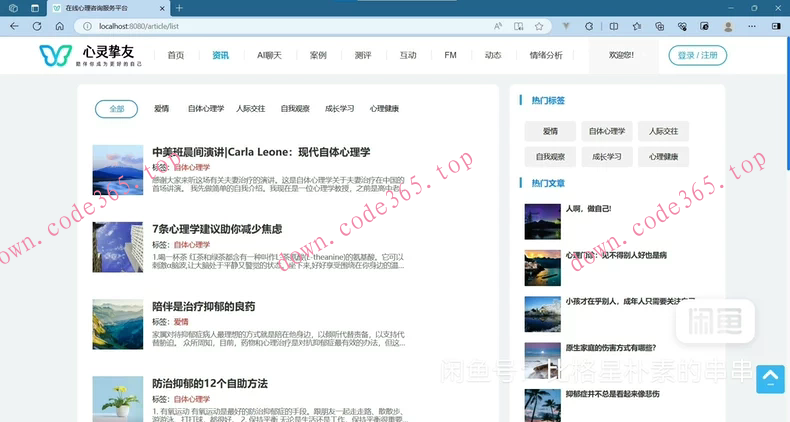Add page to favorites with star icon
This screenshot has height=422, width=790.
(539, 26)
